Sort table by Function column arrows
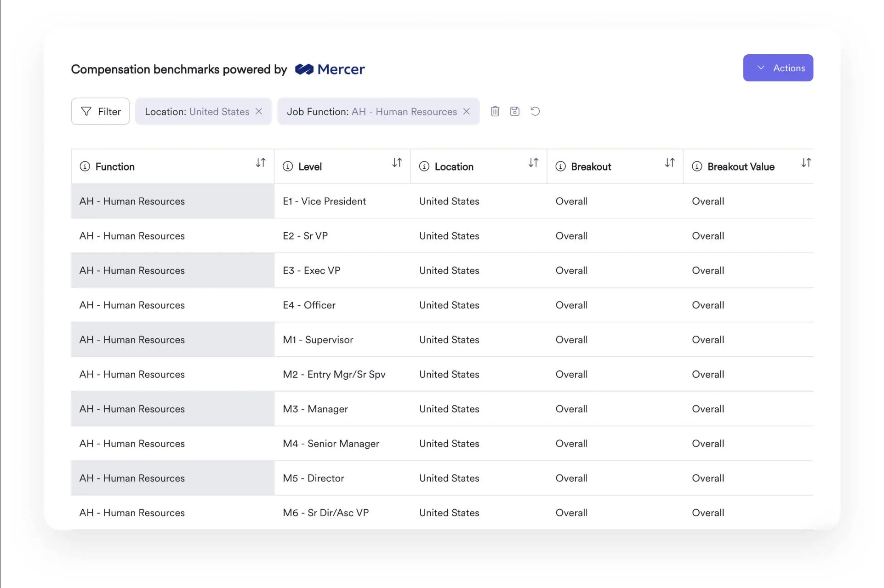Image resolution: width=884 pixels, height=588 pixels. click(260, 163)
